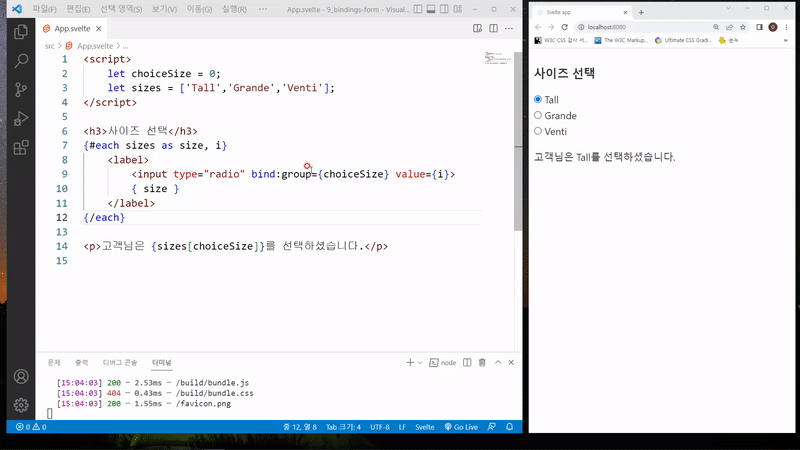Open notifications bell in status bar
The image size is (800, 450).
[509, 427]
